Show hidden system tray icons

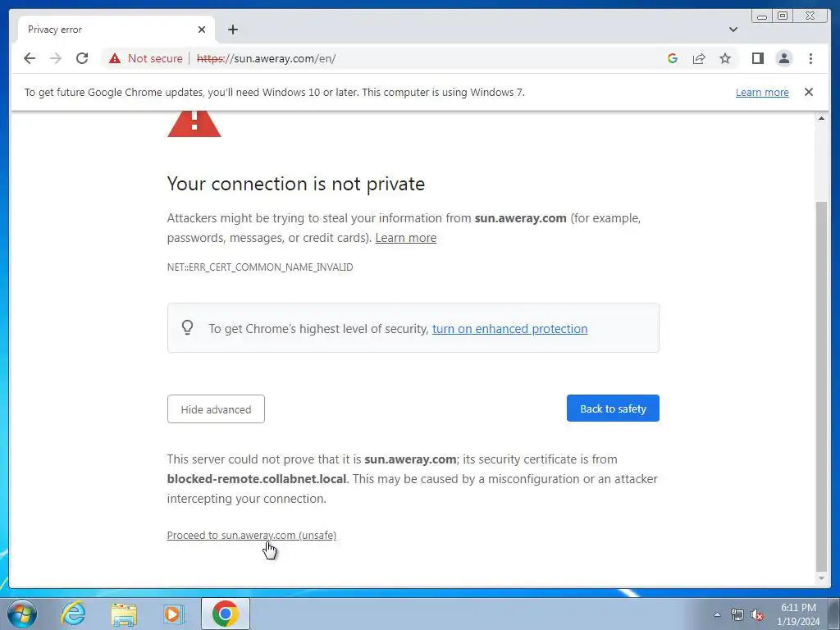[x=717, y=614]
